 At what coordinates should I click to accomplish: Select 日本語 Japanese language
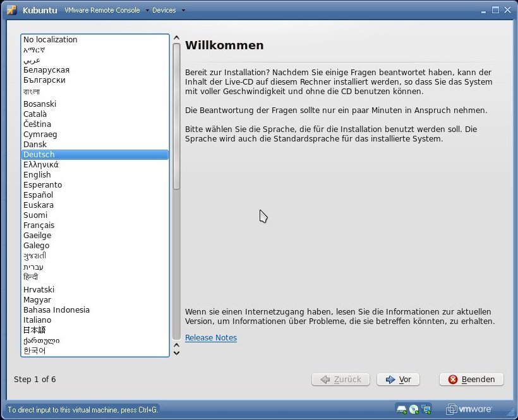[x=95, y=330]
